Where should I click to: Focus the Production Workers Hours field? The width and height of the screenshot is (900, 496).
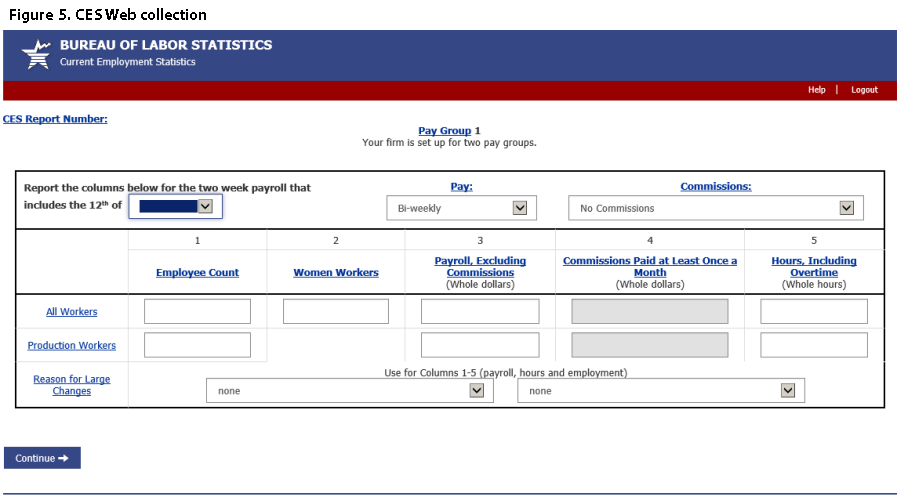point(814,345)
